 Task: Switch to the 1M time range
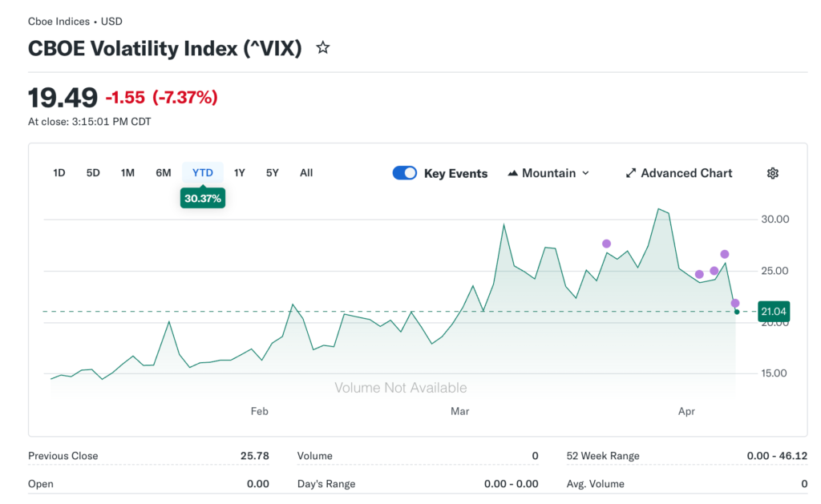click(127, 173)
